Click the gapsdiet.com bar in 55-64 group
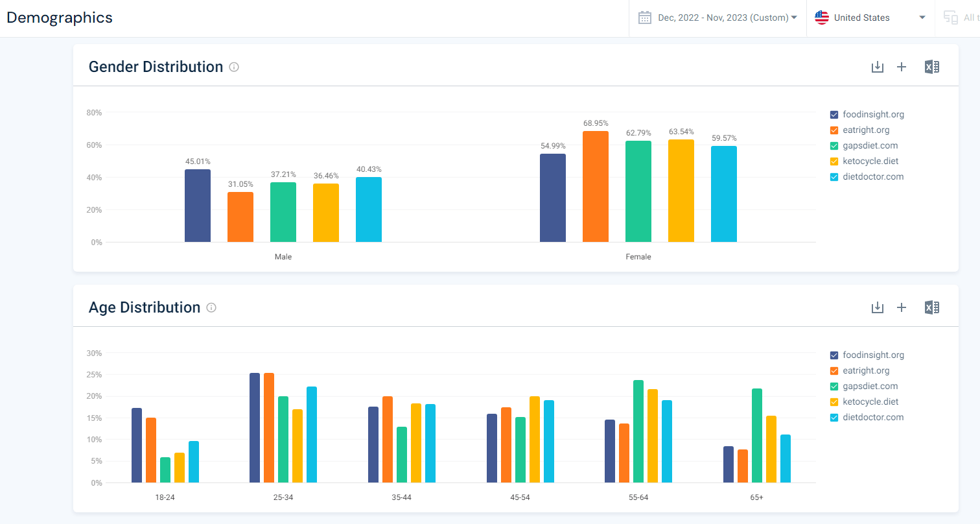 click(x=638, y=431)
